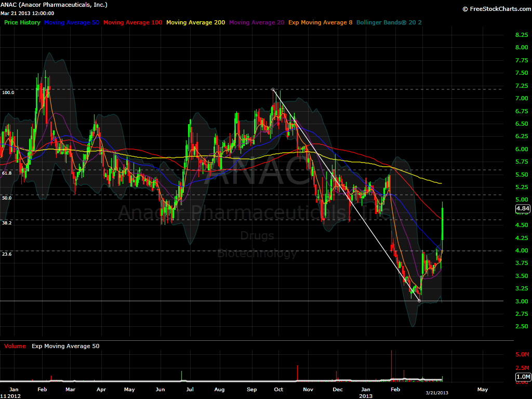The width and height of the screenshot is (532, 399).
Task: Click the 7.00 price axis label
Action: click(522, 98)
